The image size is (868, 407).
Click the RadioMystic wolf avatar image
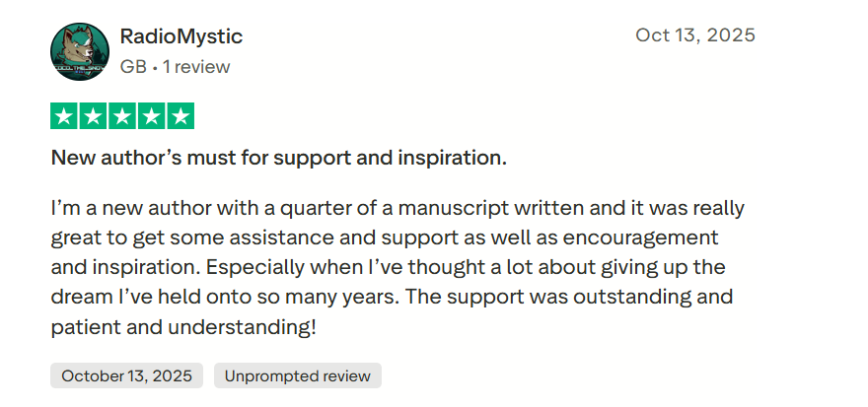tap(80, 51)
